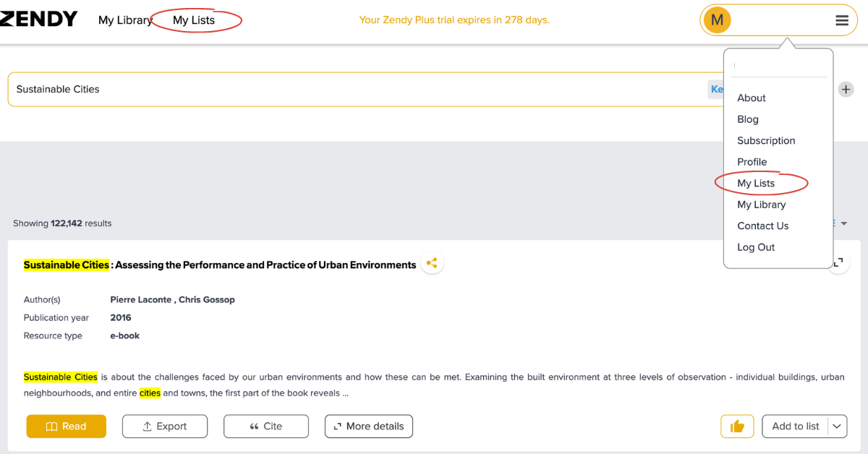
Task: Log Out via the account menu
Action: click(x=756, y=247)
